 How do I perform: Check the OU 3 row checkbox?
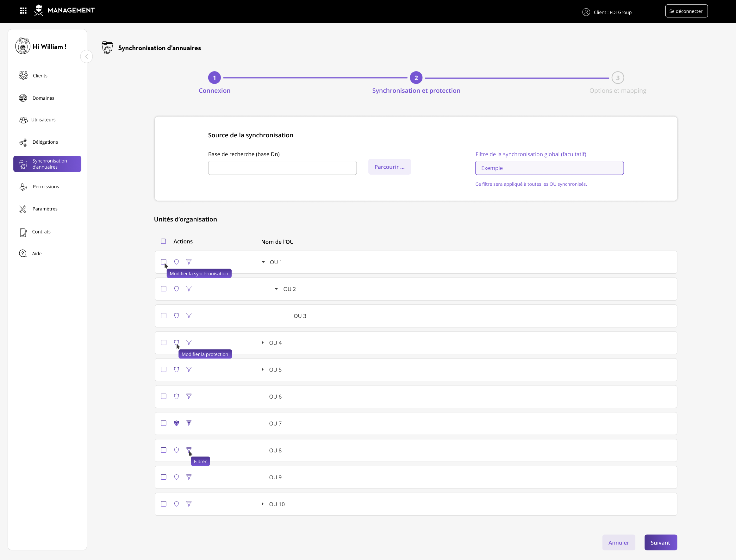click(x=164, y=316)
